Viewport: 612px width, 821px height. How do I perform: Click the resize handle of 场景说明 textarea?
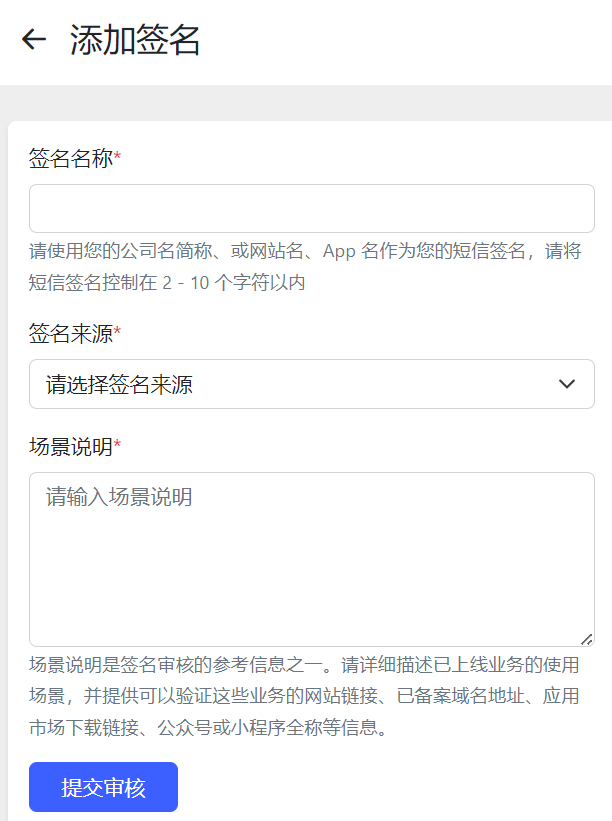click(x=587, y=639)
